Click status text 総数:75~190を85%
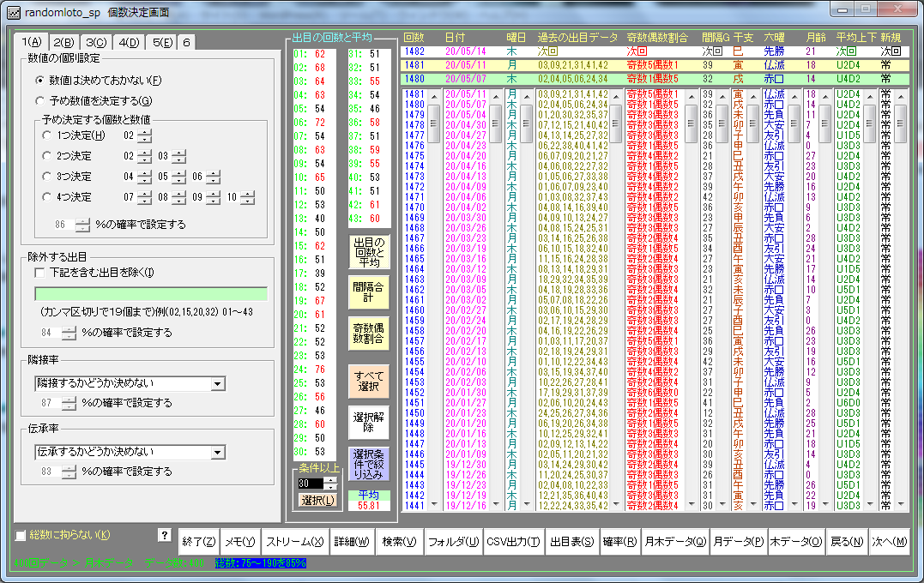The image size is (924, 583). point(261,563)
